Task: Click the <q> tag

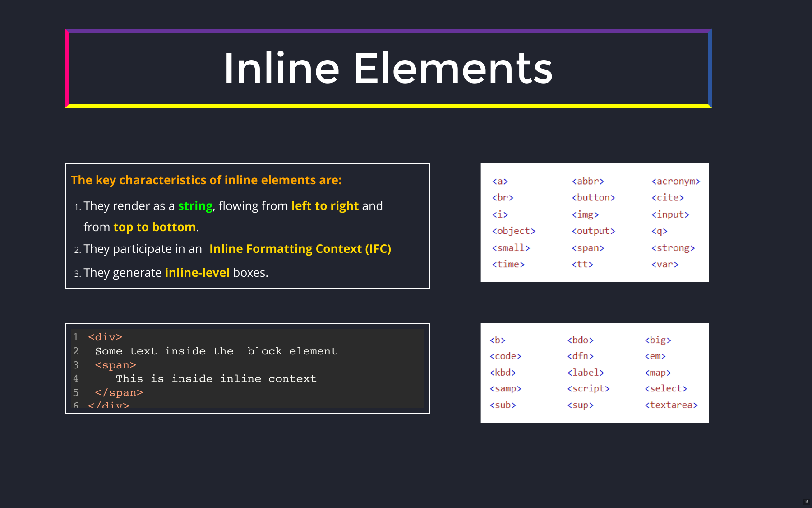Action: pyautogui.click(x=659, y=231)
